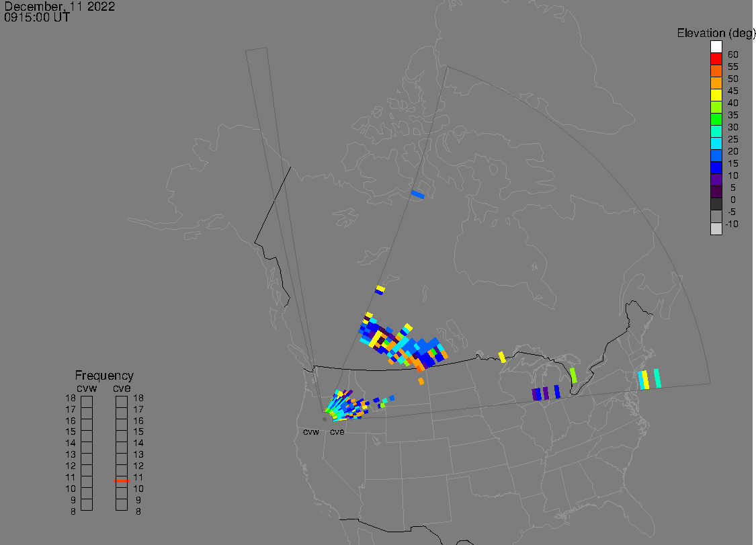756x545 pixels.
Task: Click the yellow echo bar on the far east
Action: 645,380
